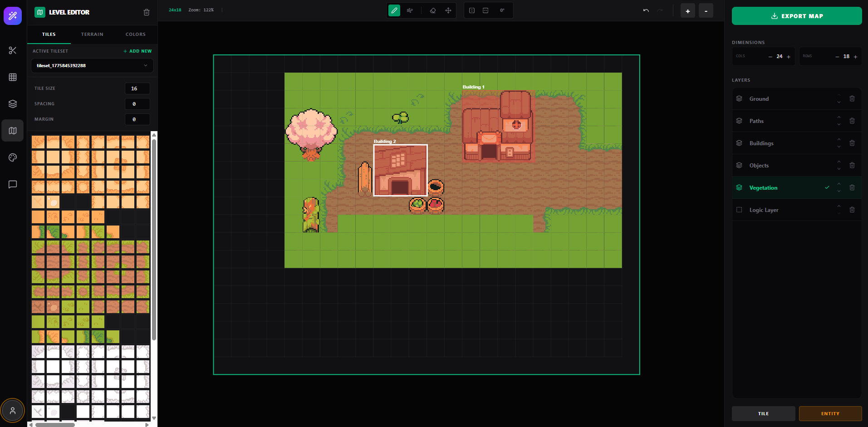This screenshot has height=427, width=868.
Task: Move the Vegetation layer up
Action: (839, 184)
